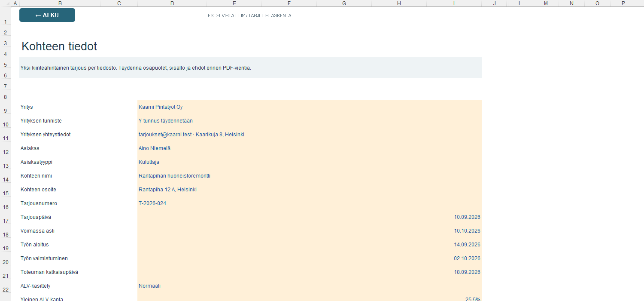Click the 'Asiakas' label cell

[x=30, y=148]
